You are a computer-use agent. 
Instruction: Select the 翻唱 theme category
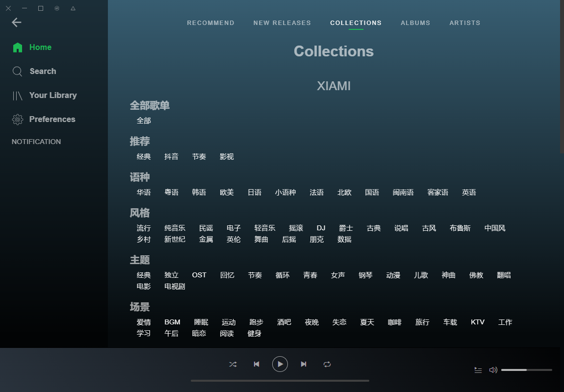504,275
